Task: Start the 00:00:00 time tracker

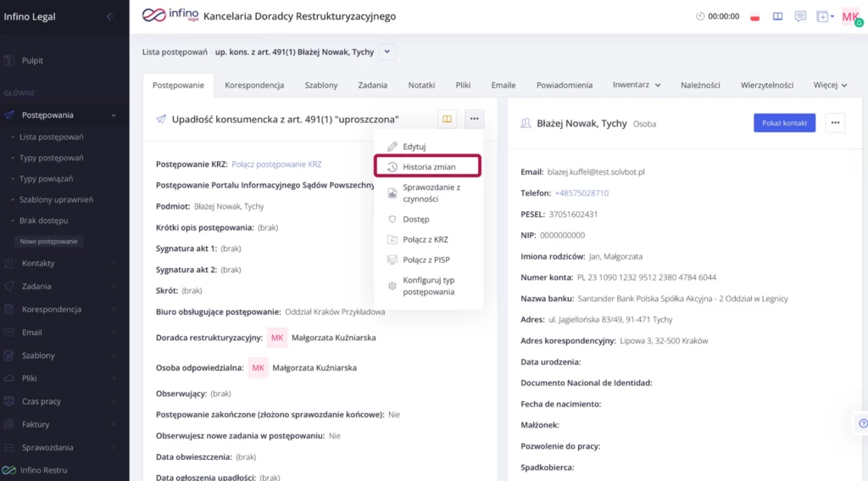Action: coord(717,17)
